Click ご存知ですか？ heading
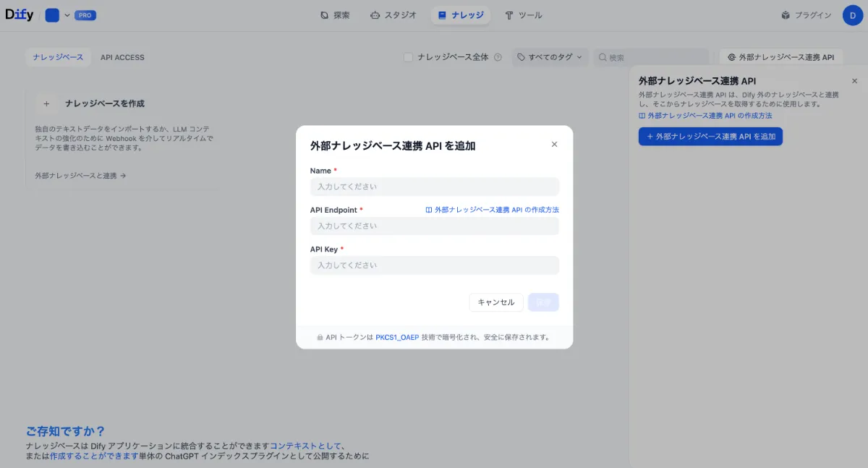The image size is (868, 468). pos(66,431)
